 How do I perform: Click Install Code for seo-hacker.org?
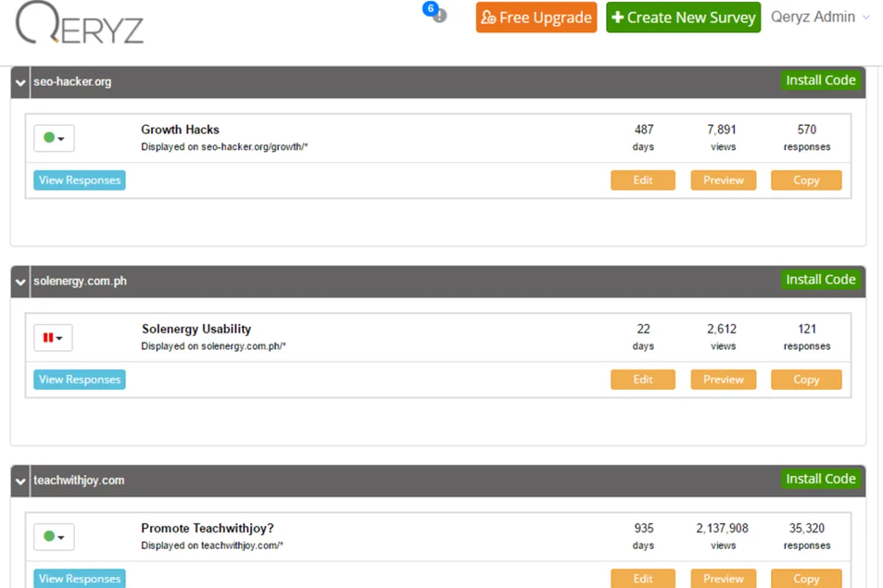click(x=820, y=81)
